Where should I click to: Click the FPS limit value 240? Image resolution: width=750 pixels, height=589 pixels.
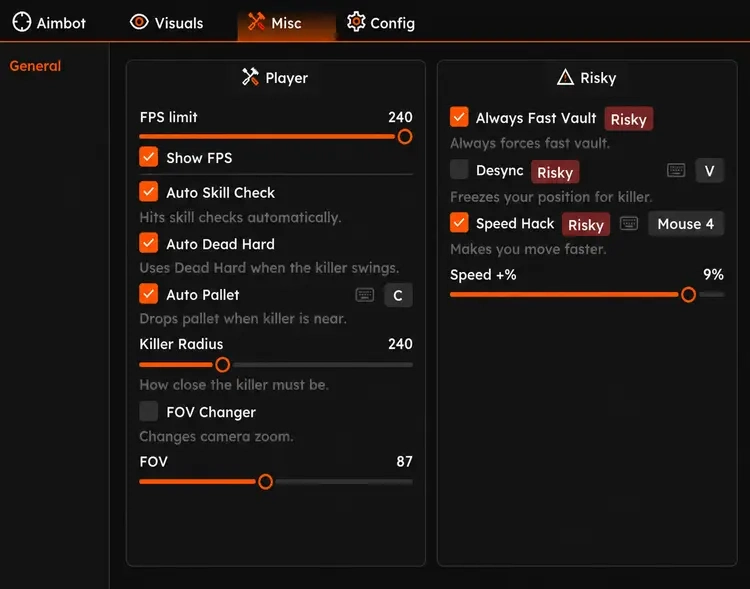coord(400,117)
